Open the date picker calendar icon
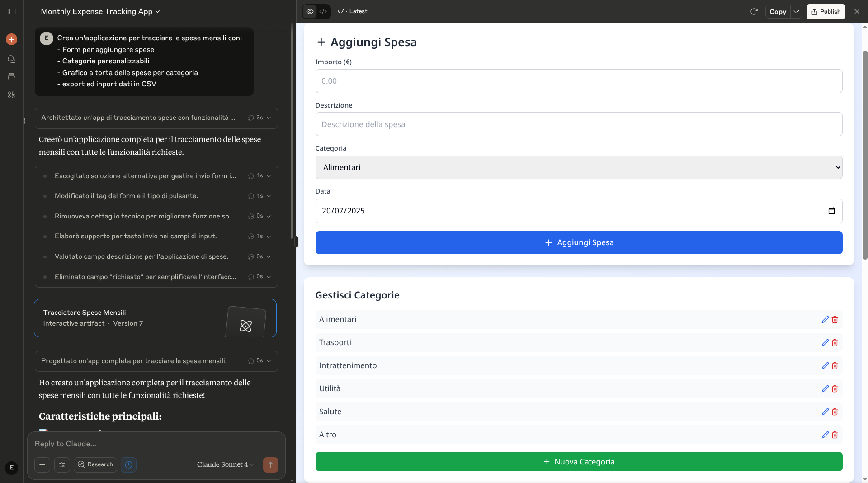This screenshot has width=868, height=483. pos(831,211)
